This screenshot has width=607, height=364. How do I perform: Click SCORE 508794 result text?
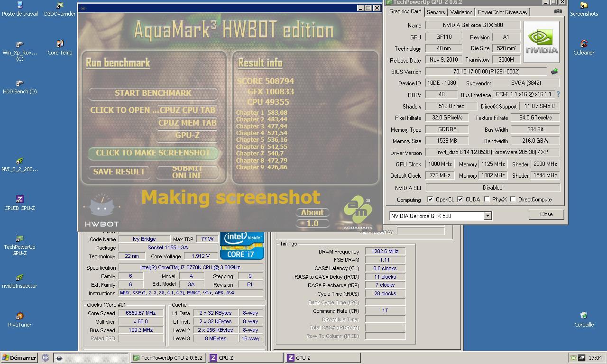pyautogui.click(x=265, y=81)
